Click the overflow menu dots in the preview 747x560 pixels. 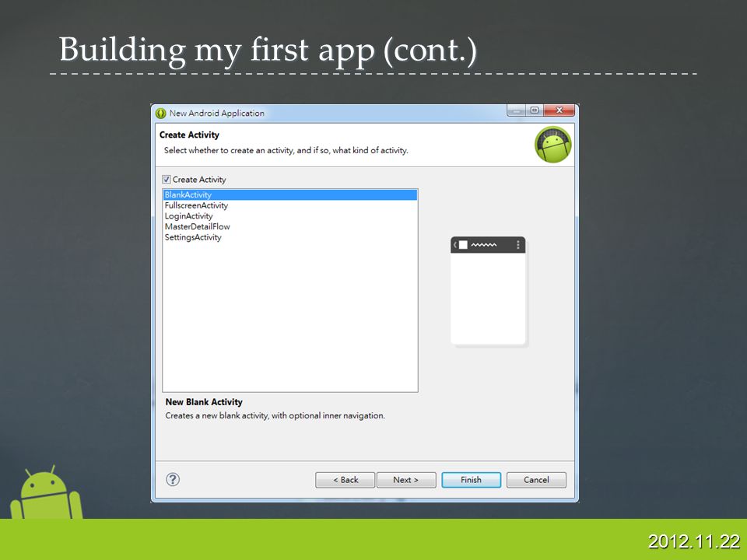coord(518,245)
